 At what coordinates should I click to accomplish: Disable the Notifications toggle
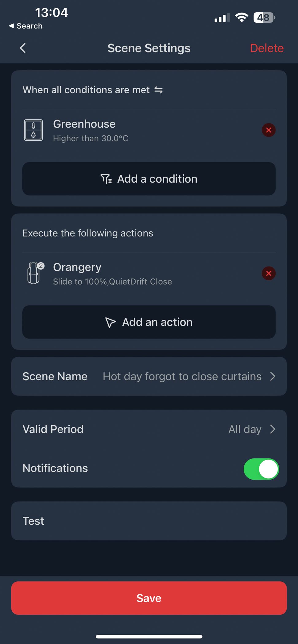(261, 469)
